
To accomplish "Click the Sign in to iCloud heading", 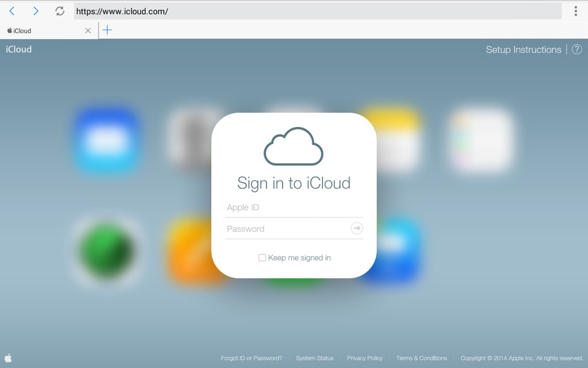I will pos(294,183).
